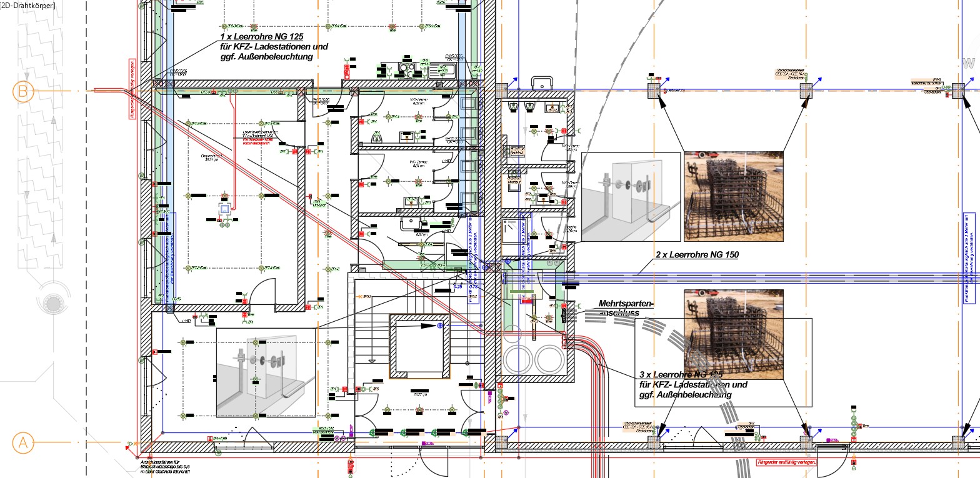Select grid axis bubble A

point(23,443)
